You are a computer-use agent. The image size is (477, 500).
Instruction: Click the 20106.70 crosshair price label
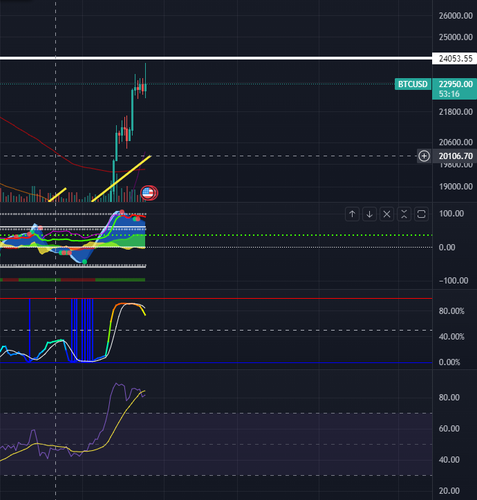coord(455,156)
